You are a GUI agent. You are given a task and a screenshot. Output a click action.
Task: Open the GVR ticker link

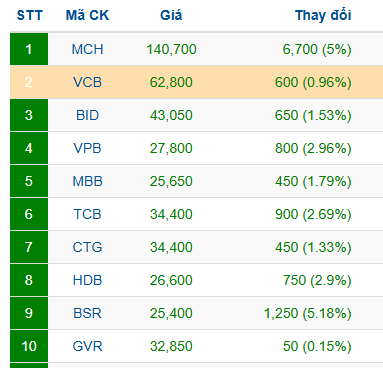[x=87, y=346]
